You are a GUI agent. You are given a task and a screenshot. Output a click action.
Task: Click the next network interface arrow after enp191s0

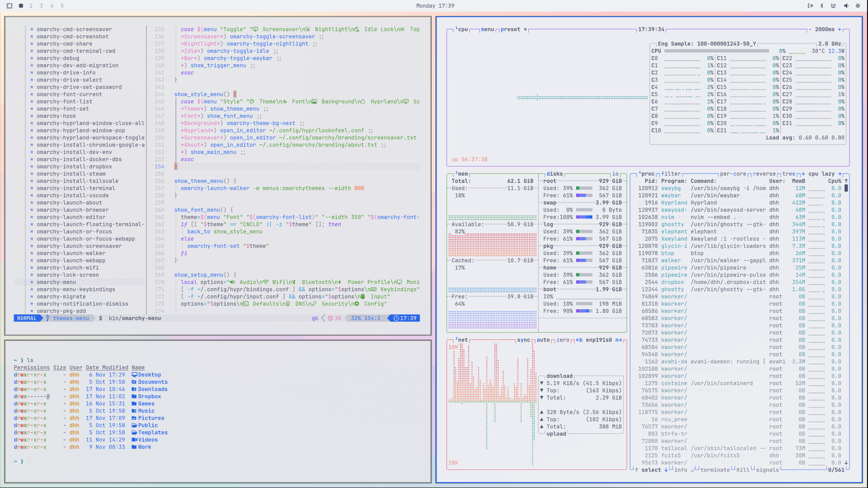coord(618,340)
